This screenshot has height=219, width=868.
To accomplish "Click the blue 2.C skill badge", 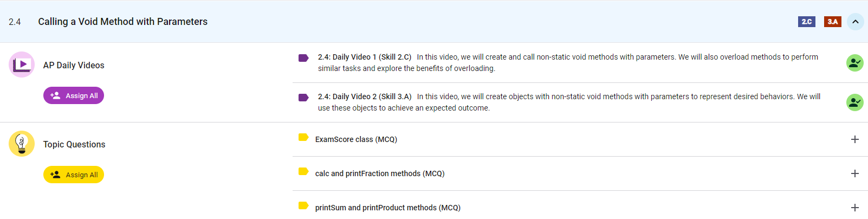I will (806, 22).
